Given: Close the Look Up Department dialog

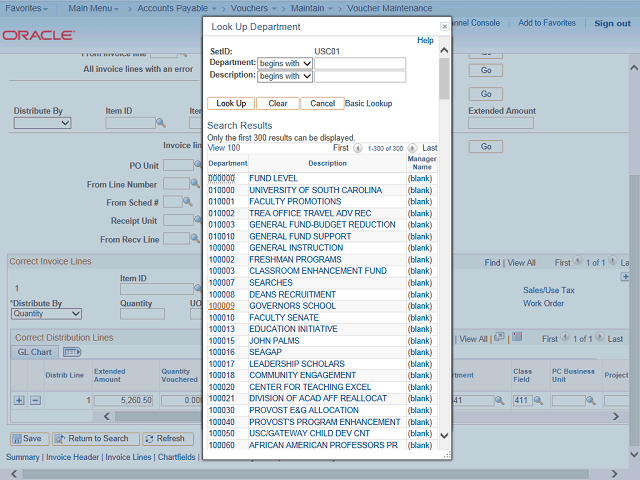Looking at the screenshot, I should 444,27.
